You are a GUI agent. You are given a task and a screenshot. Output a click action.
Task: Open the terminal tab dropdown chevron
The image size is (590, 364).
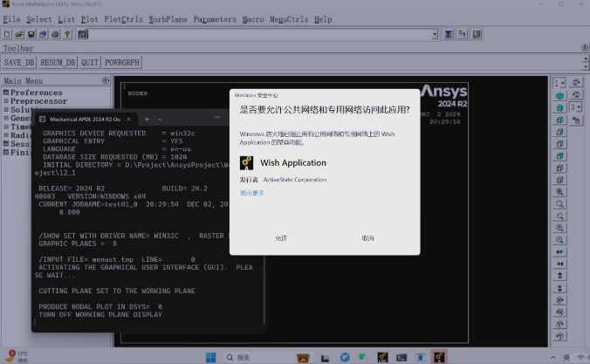tap(160, 120)
